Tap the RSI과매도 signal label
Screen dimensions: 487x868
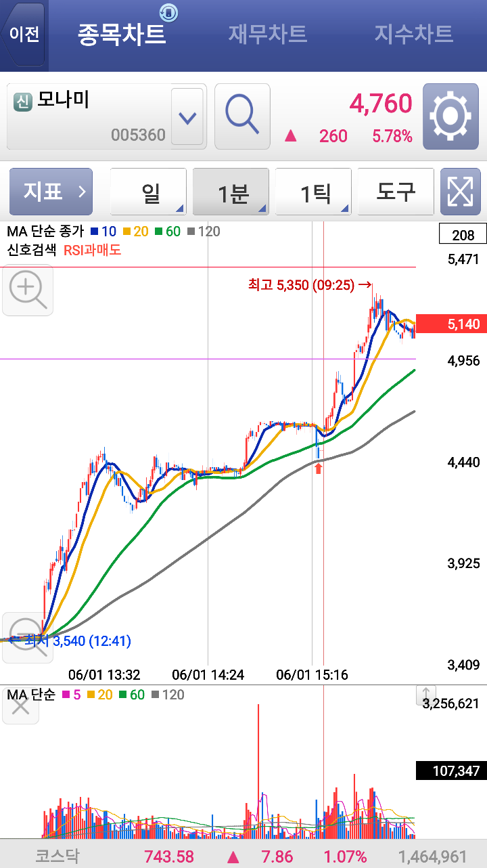(x=93, y=250)
